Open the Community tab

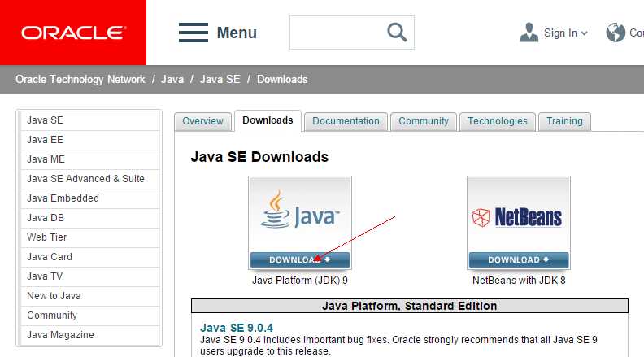(x=424, y=122)
